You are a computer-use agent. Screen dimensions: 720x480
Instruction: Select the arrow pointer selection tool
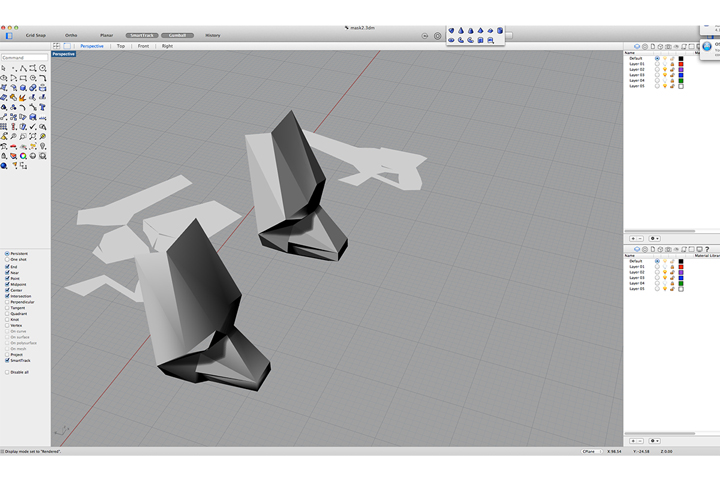pos(4,68)
